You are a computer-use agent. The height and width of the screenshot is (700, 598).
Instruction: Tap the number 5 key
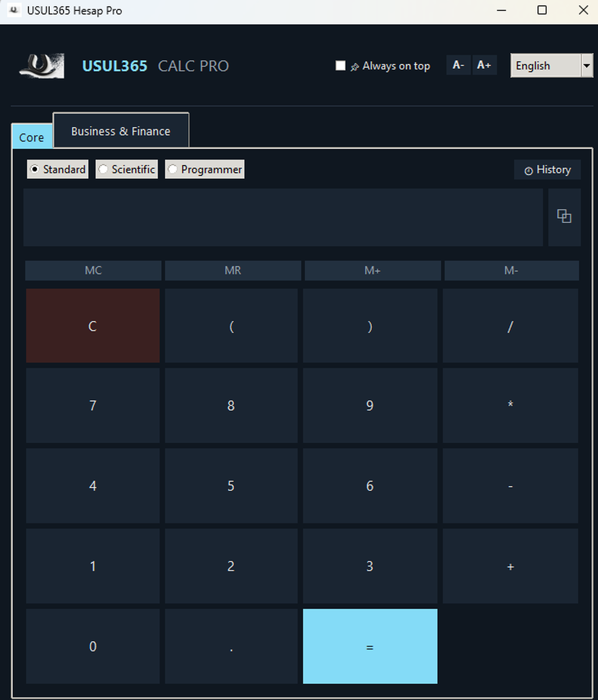pyautogui.click(x=231, y=486)
